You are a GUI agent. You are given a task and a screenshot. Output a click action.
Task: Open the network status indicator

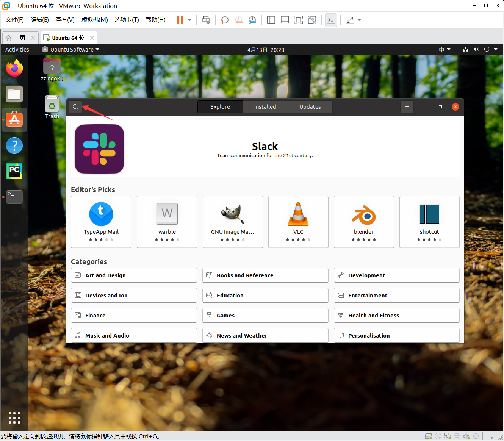(465, 50)
